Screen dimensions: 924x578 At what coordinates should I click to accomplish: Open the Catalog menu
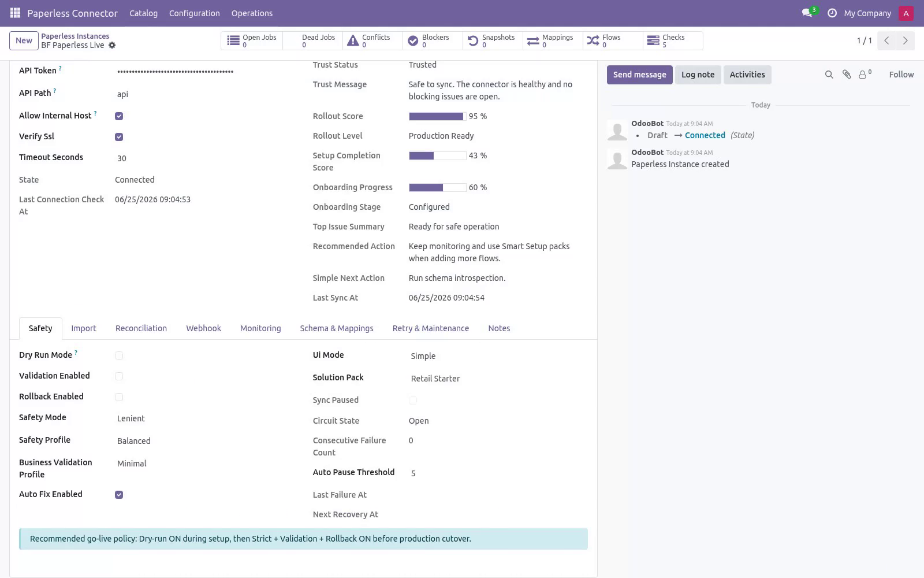tap(143, 13)
